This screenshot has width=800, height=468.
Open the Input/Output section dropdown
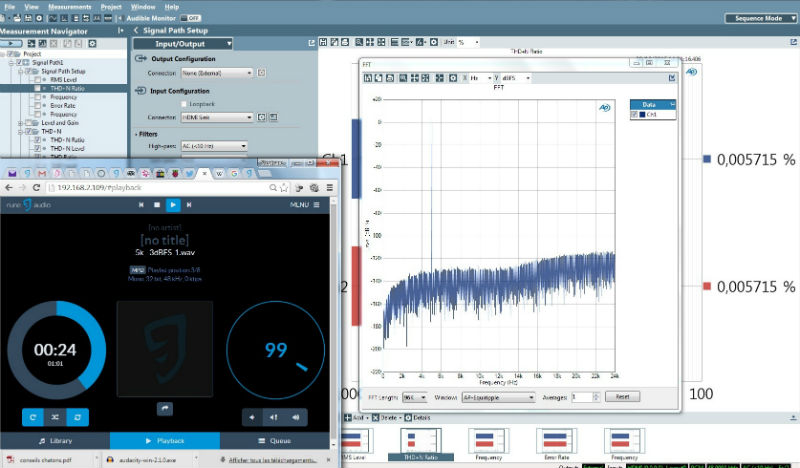pyautogui.click(x=183, y=44)
